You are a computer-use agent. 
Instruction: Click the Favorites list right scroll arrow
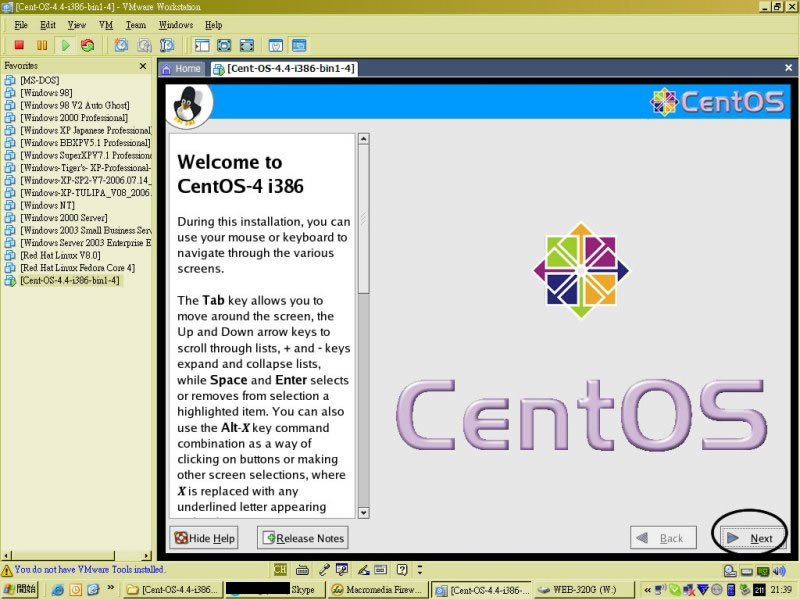click(x=147, y=556)
